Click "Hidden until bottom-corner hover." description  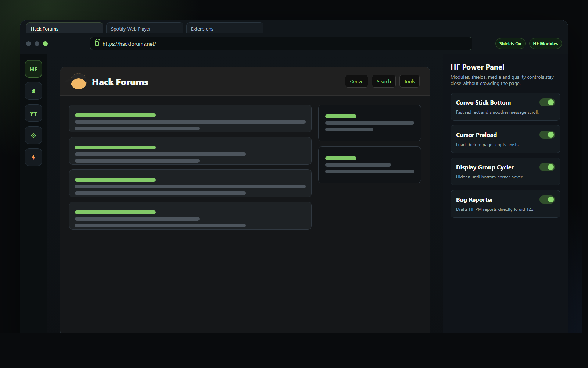coord(490,177)
